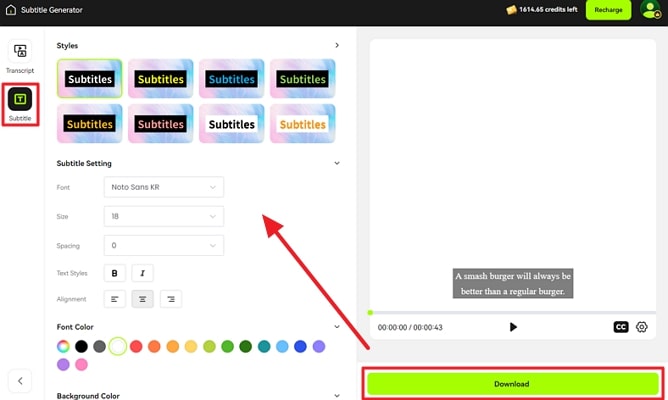Open video player settings gear
The height and width of the screenshot is (400, 668).
tap(642, 327)
